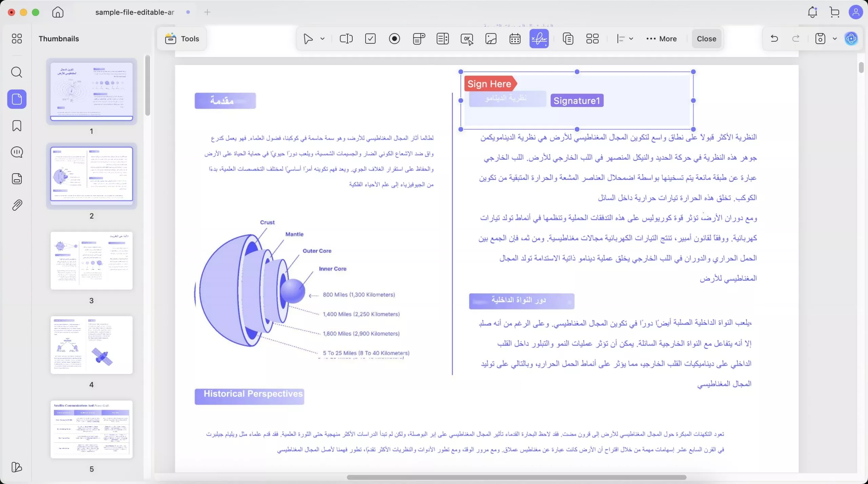Select the checkbox form tool
868x484 pixels.
click(x=370, y=39)
